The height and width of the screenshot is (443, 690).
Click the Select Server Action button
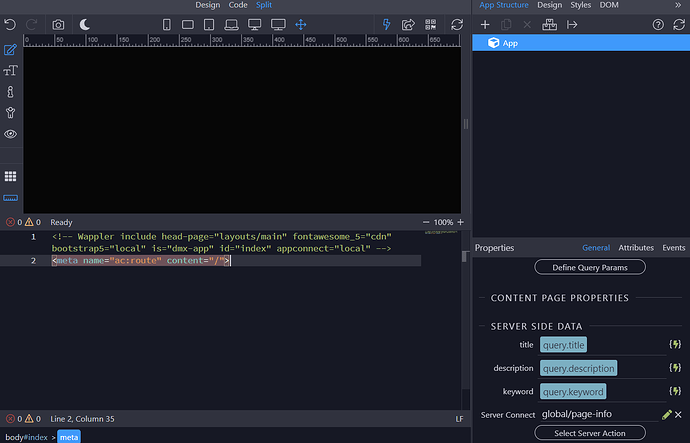point(590,432)
